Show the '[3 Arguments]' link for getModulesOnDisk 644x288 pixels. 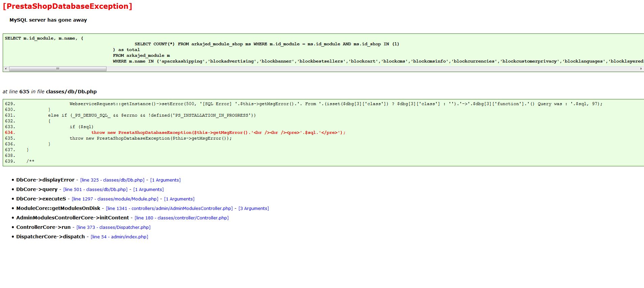point(254,209)
